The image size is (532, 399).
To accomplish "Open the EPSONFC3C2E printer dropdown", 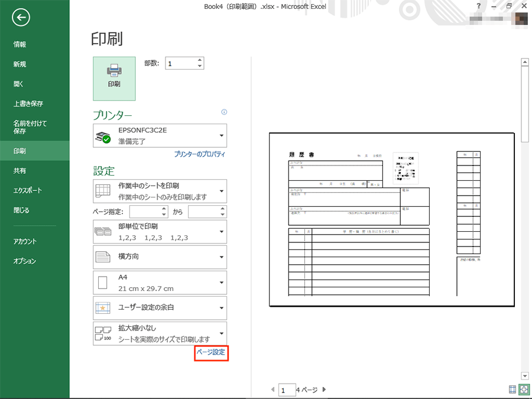I will [x=160, y=136].
